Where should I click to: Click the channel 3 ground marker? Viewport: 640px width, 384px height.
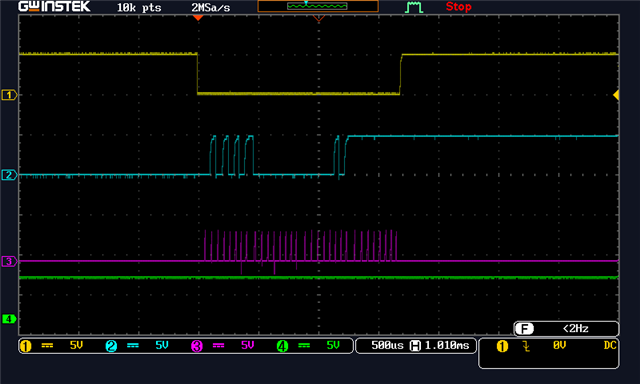click(x=9, y=261)
